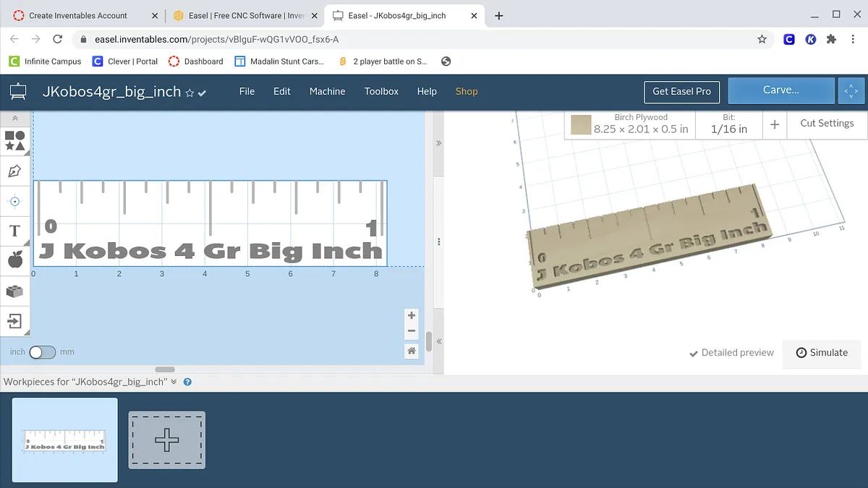The width and height of the screenshot is (868, 488).
Task: Choose the Text tool
Action: pyautogui.click(x=14, y=231)
